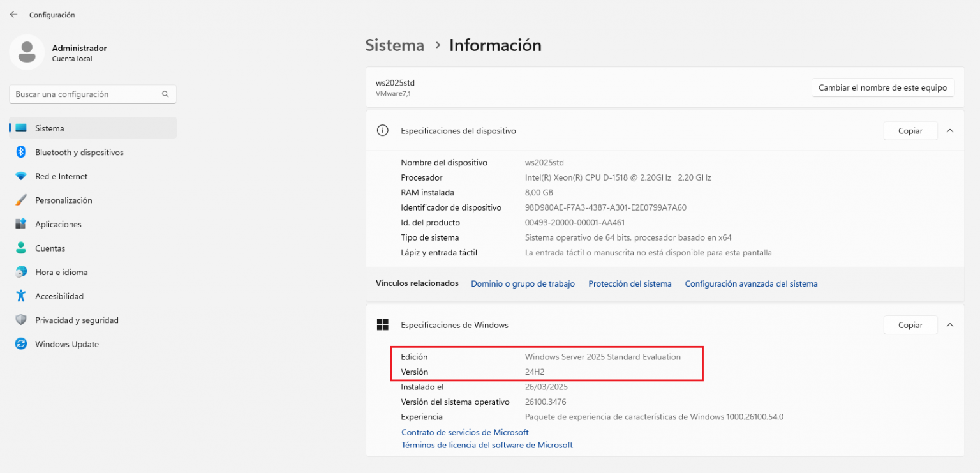Focus the Buscar una configuración field
This screenshot has width=980, height=473.
point(93,94)
